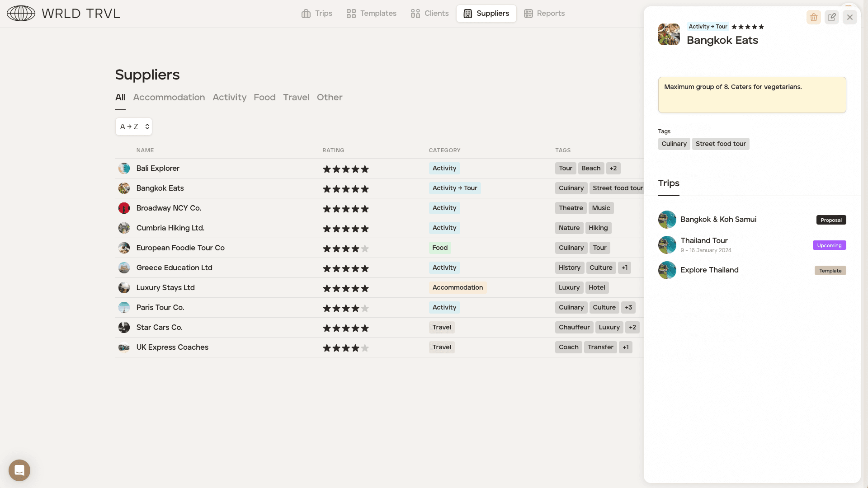This screenshot has height=488, width=868.
Task: Click +1 tags badge for Greece Education
Action: point(624,268)
